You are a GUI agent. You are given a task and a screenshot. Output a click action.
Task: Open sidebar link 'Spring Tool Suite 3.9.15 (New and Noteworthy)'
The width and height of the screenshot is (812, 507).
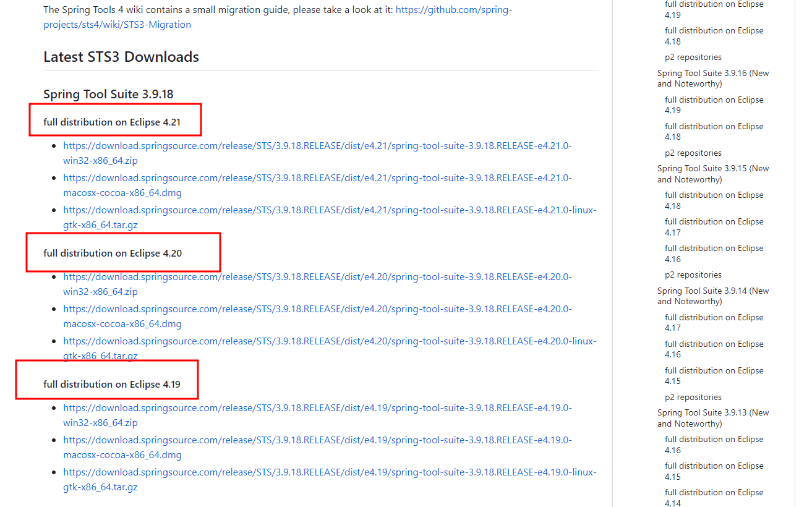pos(713,174)
